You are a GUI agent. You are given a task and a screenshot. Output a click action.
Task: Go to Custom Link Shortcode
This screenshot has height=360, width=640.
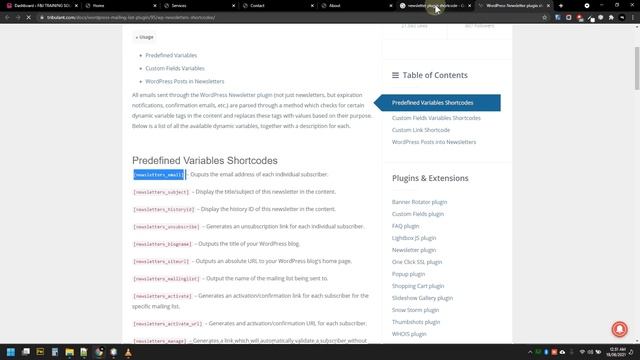pyautogui.click(x=421, y=130)
